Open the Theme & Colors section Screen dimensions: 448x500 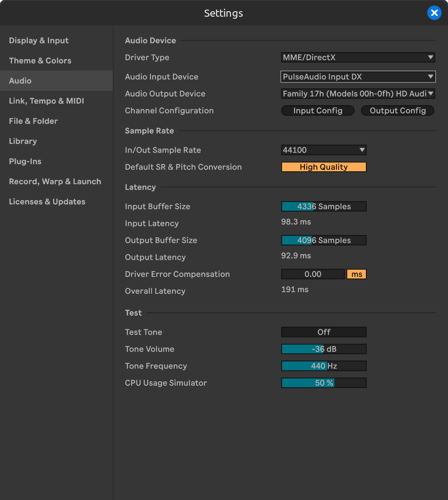coord(40,61)
